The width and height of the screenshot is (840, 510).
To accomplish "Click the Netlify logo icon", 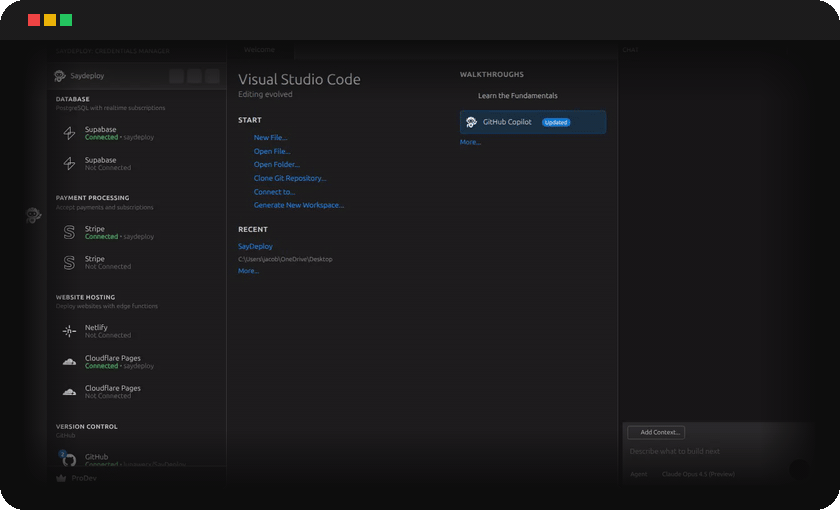I will pyautogui.click(x=69, y=331).
